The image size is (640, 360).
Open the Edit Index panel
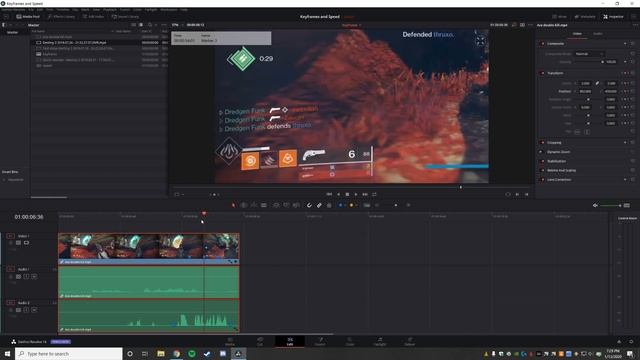coord(93,17)
